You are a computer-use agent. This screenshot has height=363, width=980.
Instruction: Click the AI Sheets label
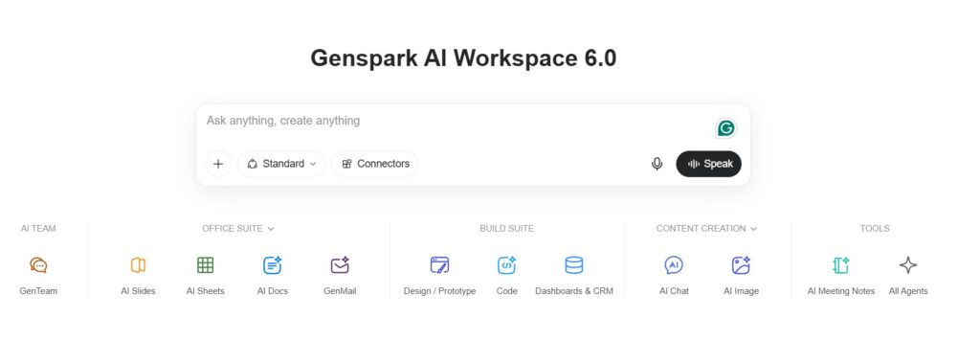(x=205, y=291)
